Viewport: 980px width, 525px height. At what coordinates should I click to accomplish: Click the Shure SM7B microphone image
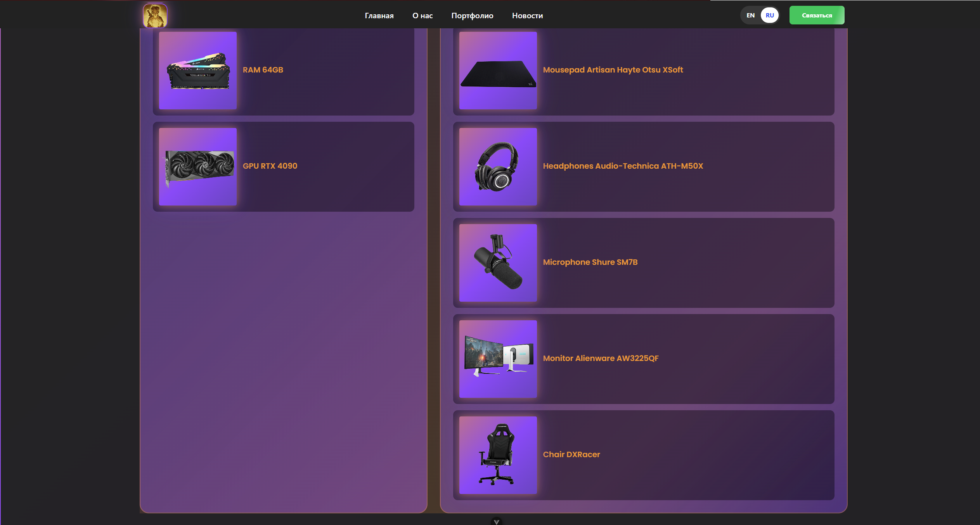point(498,263)
